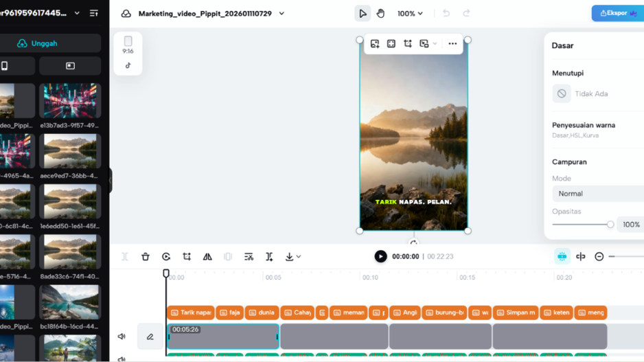Flip the clip with mirror icon

click(x=207, y=257)
